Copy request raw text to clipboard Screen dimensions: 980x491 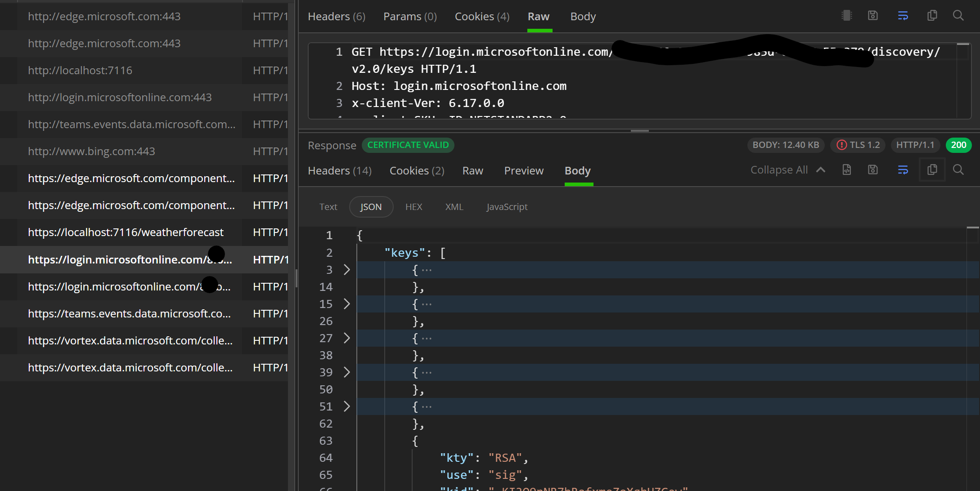pos(932,16)
